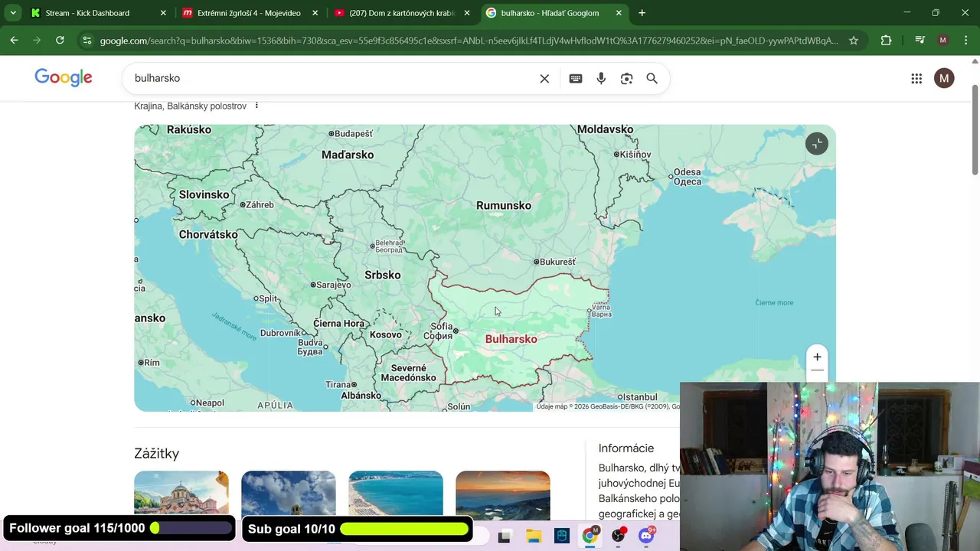
Task: Open the browser extensions menu
Action: tap(886, 41)
